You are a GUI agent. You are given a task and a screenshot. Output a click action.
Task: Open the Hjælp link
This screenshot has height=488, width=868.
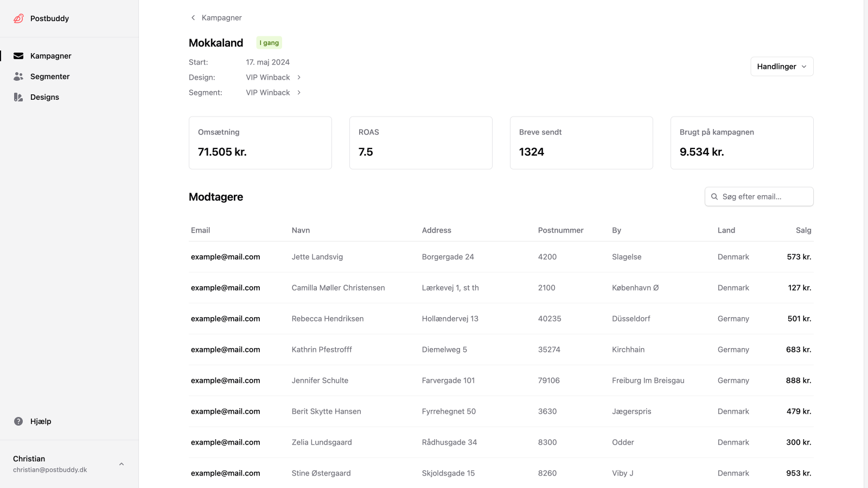[x=41, y=421]
